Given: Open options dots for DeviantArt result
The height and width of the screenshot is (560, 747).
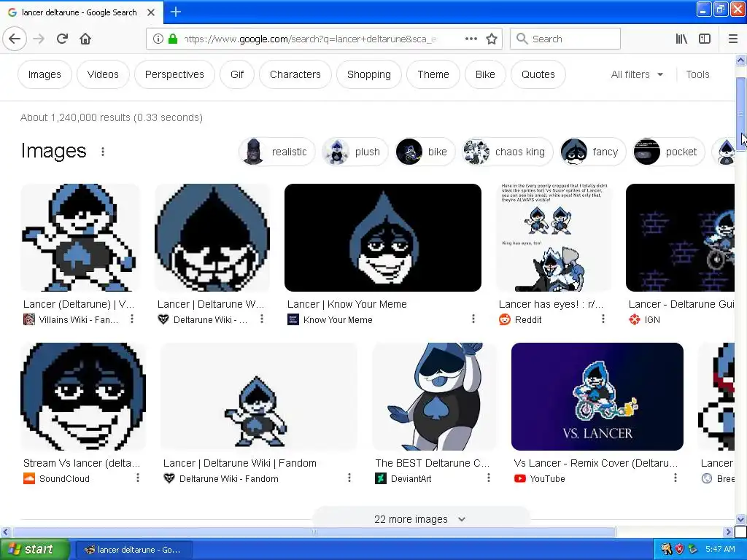Looking at the screenshot, I should pyautogui.click(x=488, y=478).
